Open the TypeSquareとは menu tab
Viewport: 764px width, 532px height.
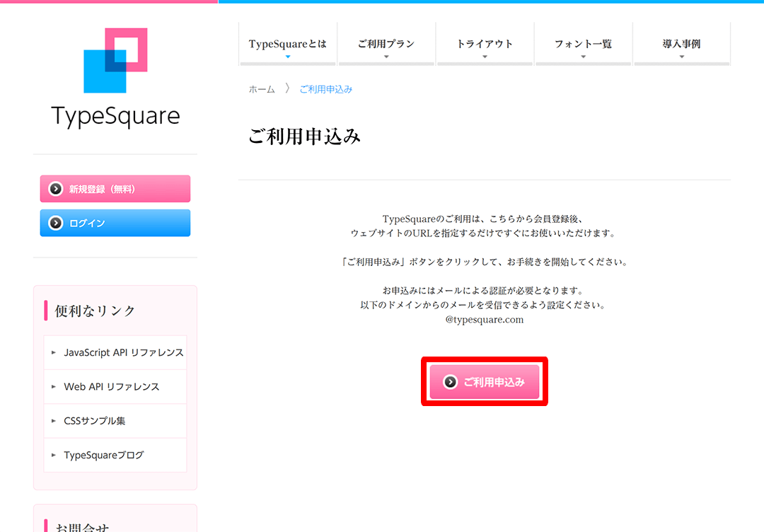tap(288, 44)
